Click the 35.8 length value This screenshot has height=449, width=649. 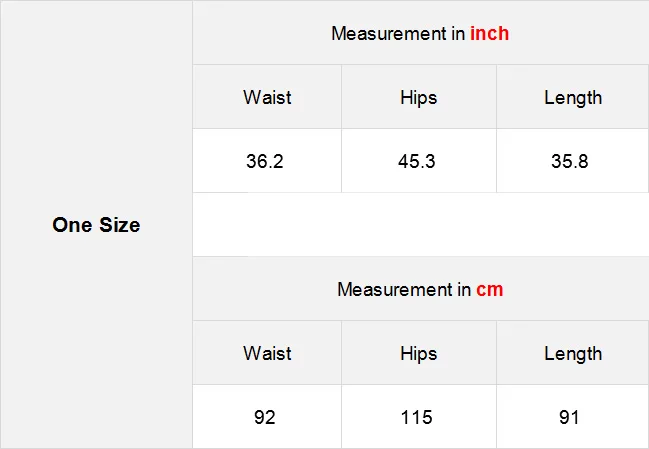pyautogui.click(x=570, y=161)
